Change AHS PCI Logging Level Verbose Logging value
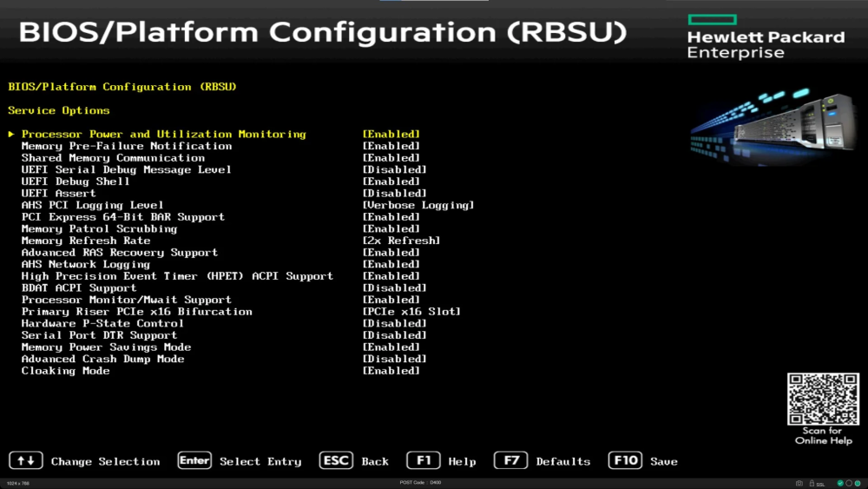The width and height of the screenshot is (868, 489). coord(418,205)
